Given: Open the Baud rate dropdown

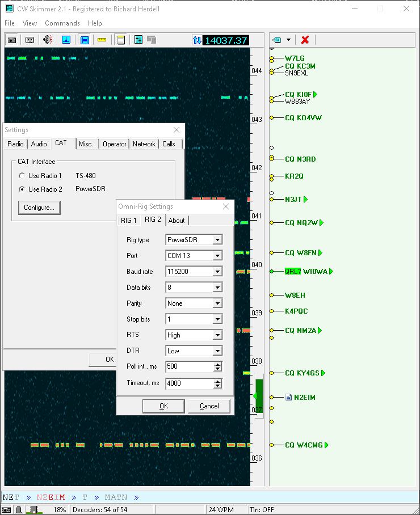Looking at the screenshot, I should click(217, 271).
